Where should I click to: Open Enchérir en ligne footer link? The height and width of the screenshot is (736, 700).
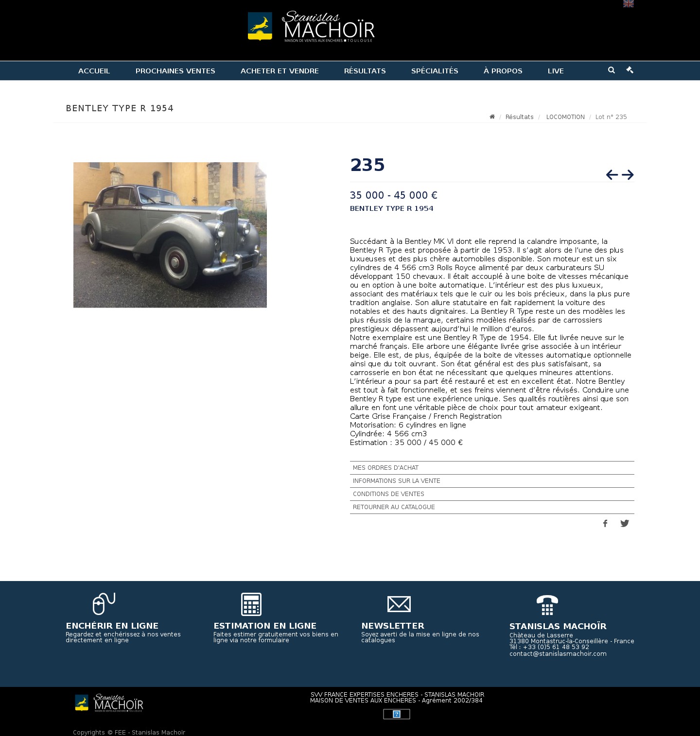pos(112,626)
